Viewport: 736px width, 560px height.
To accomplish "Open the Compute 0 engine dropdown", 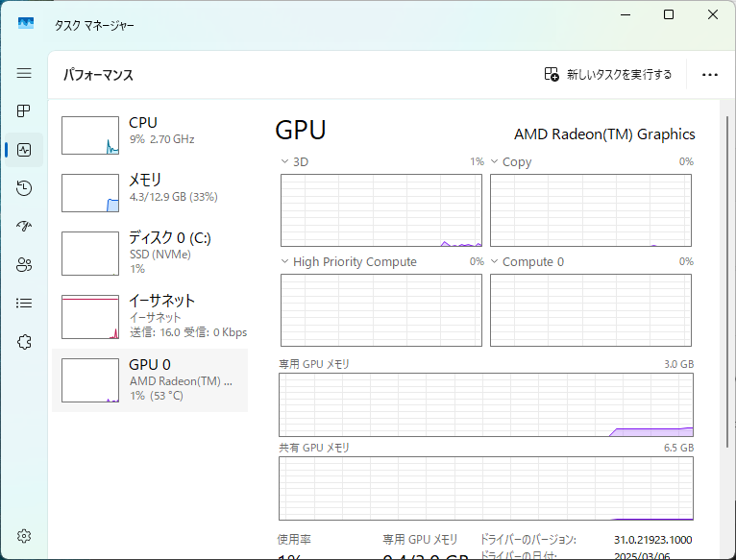I will click(x=495, y=261).
